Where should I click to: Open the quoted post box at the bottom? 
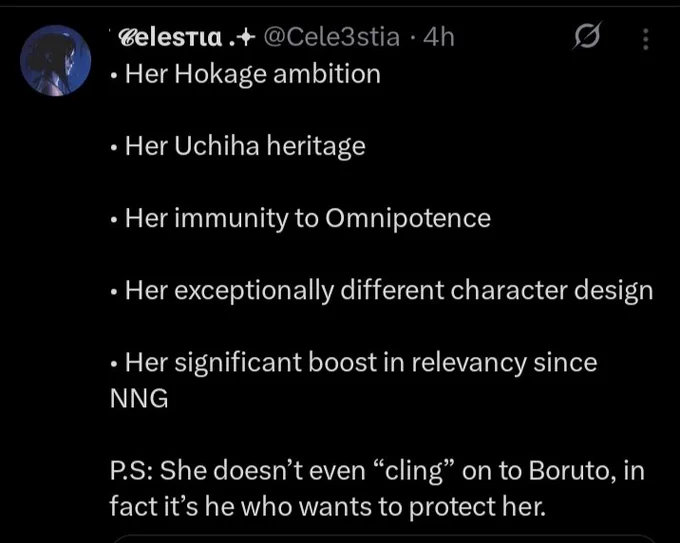tap(384, 539)
